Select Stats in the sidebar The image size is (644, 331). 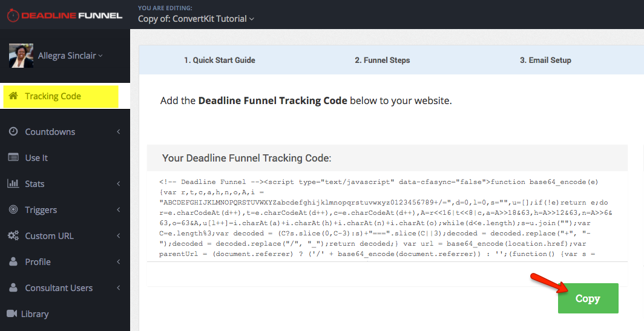click(34, 183)
